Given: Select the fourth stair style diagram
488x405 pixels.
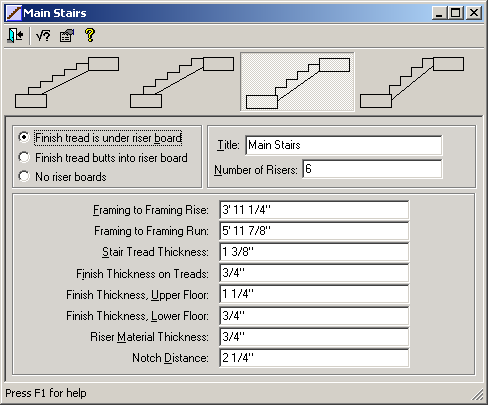Looking at the screenshot, I should click(412, 82).
